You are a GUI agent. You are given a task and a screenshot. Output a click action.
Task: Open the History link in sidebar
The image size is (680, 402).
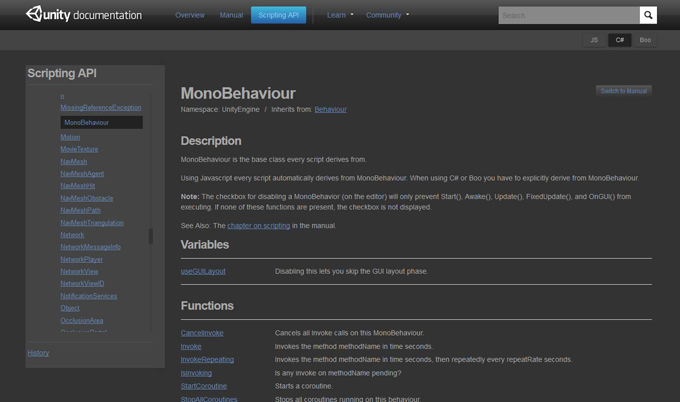pyautogui.click(x=38, y=353)
